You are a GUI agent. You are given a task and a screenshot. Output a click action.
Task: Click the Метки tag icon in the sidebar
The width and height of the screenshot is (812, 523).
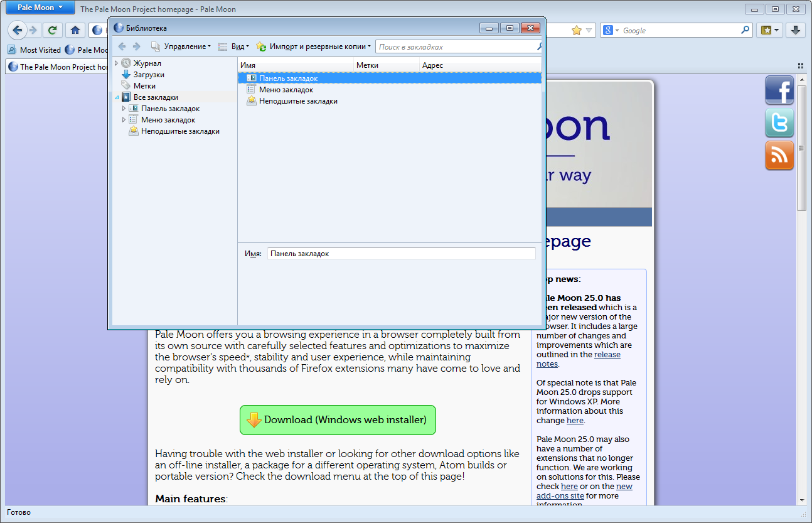tap(126, 86)
